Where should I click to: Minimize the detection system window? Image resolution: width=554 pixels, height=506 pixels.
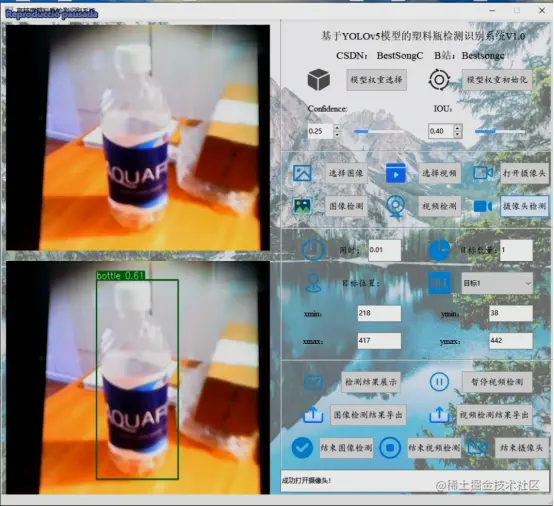pyautogui.click(x=492, y=11)
